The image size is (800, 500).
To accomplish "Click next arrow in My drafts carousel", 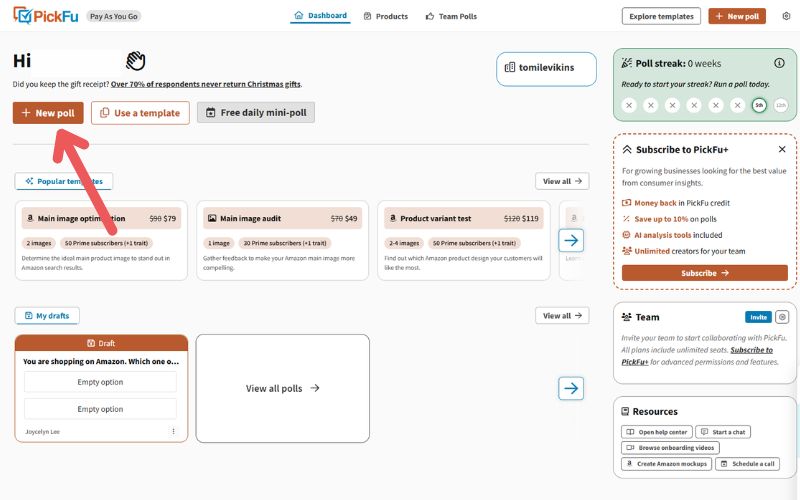I will click(x=571, y=388).
